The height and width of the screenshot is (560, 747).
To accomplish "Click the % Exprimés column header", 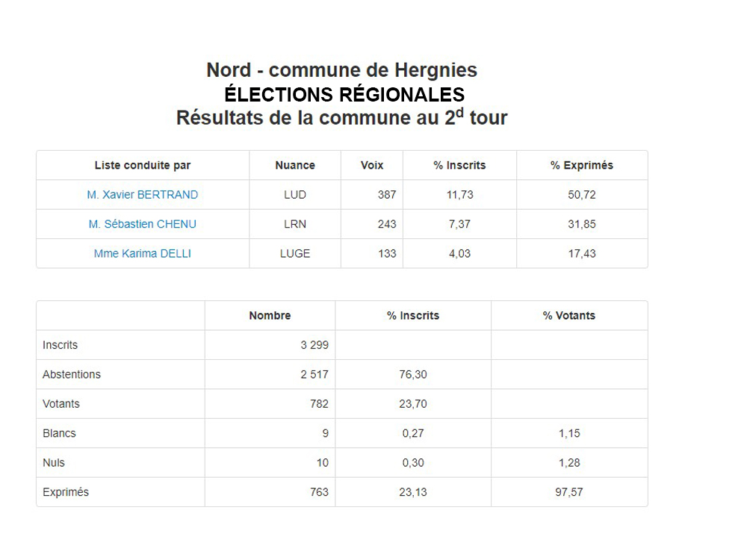I will pos(582,165).
